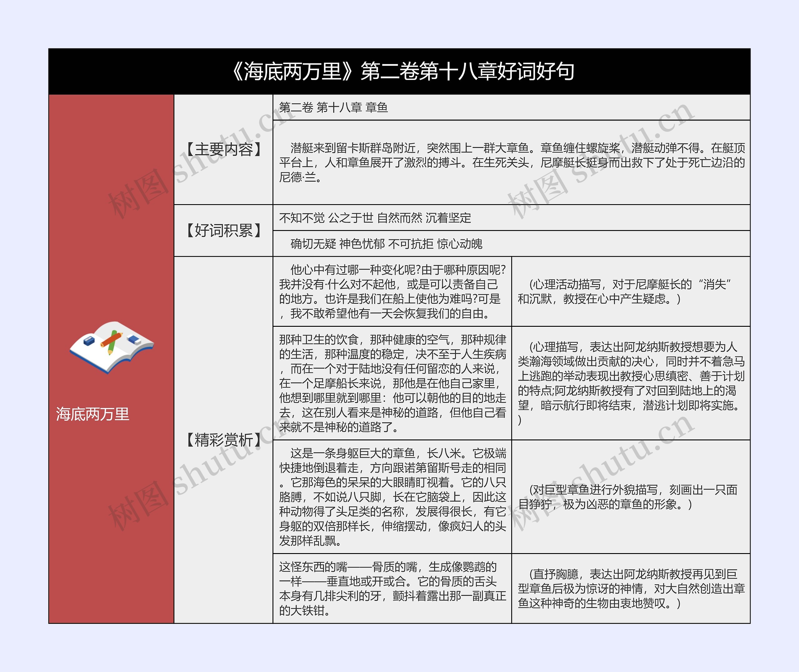Select the 【好词积累】 heading cell
Viewport: 799px width, 672px height.
[x=223, y=230]
